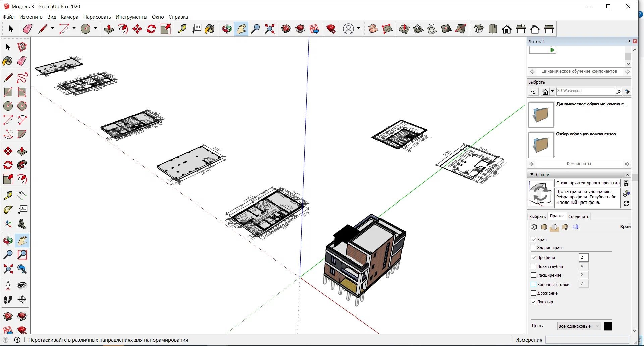The height and width of the screenshot is (346, 644).
Task: Select the Pencil drawing tool
Action: 42,29
